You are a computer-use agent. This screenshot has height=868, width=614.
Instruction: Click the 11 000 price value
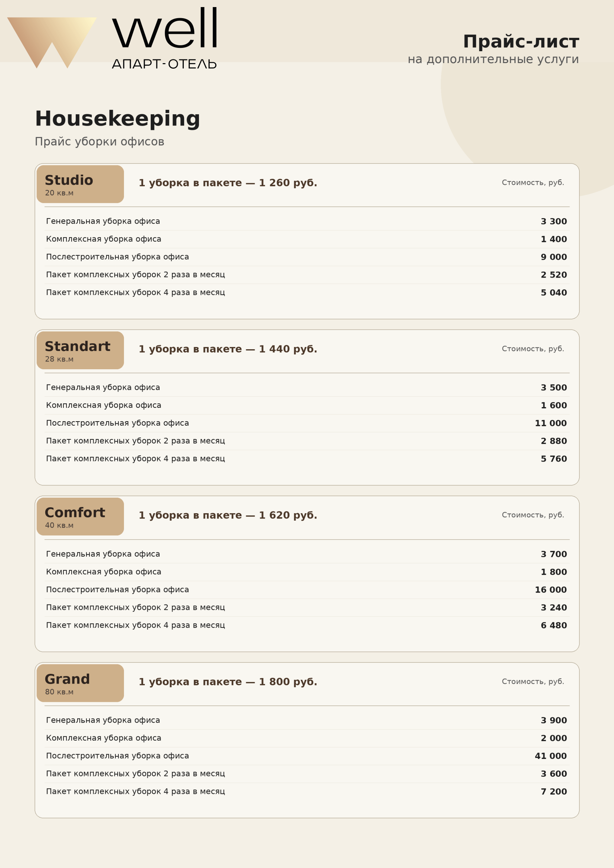(x=551, y=423)
